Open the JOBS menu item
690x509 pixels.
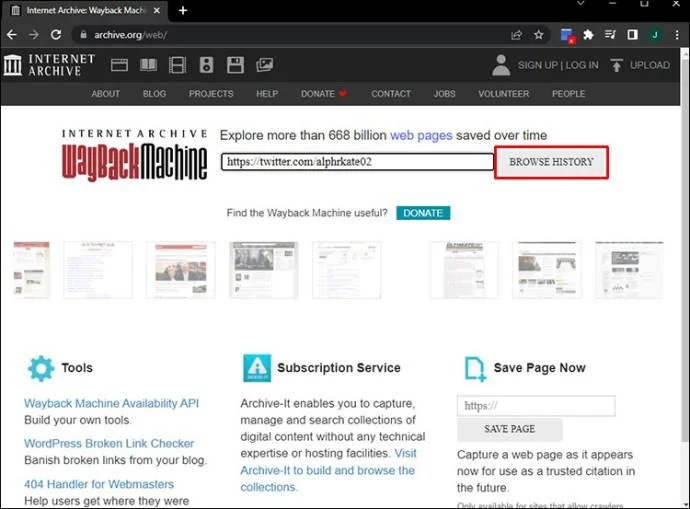coord(444,94)
